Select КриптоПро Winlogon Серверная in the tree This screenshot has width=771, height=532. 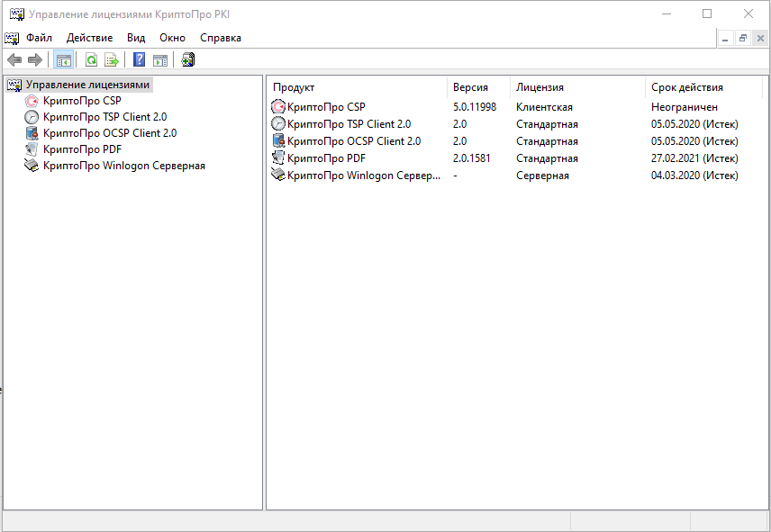(x=123, y=166)
